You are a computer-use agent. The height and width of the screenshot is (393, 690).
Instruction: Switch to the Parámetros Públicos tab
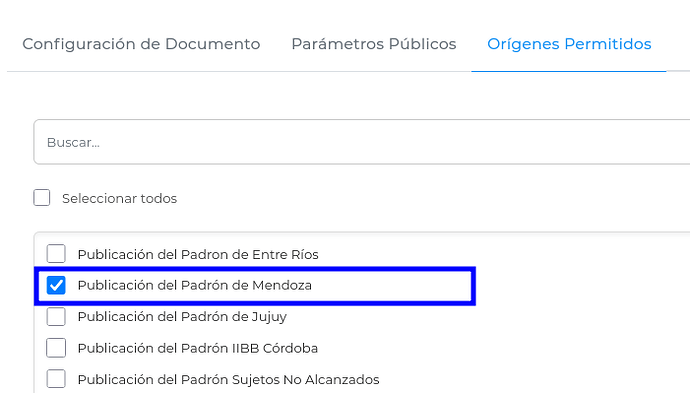click(x=374, y=44)
